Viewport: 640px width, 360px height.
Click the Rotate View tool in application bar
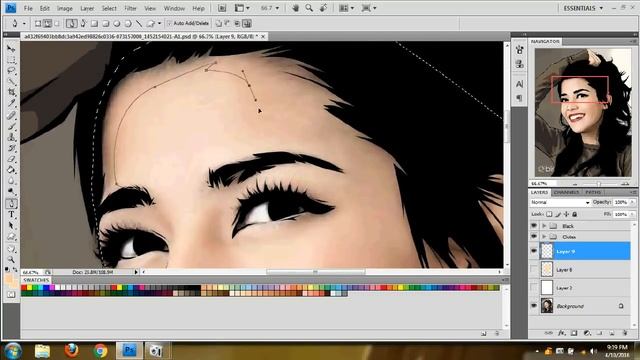pyautogui.click(x=323, y=8)
